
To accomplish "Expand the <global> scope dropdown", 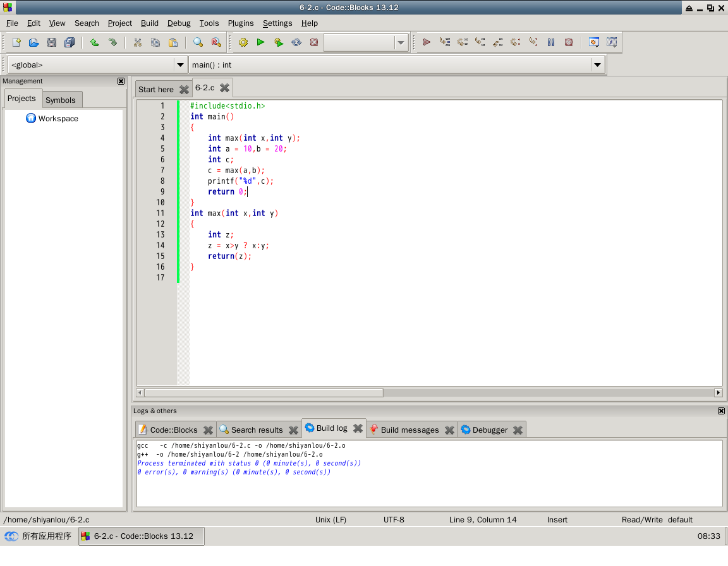I will point(180,65).
